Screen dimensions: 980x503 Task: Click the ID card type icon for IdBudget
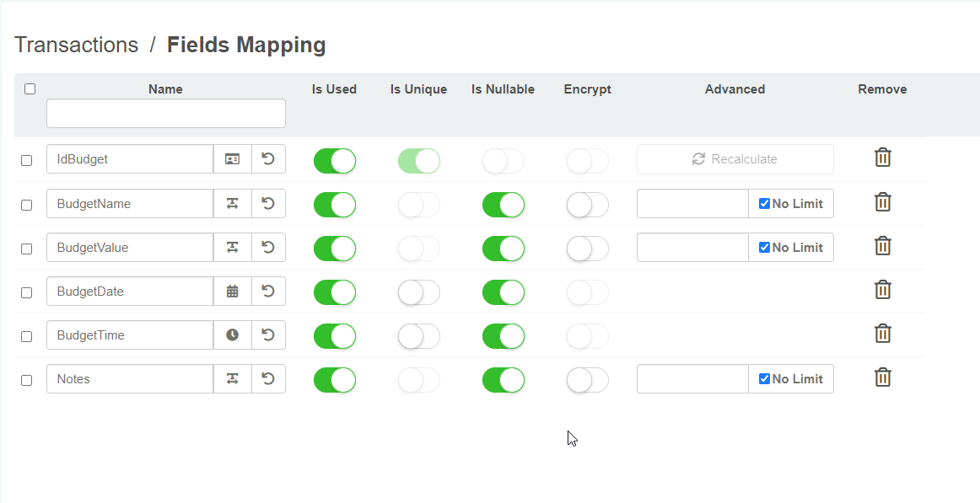pos(232,159)
